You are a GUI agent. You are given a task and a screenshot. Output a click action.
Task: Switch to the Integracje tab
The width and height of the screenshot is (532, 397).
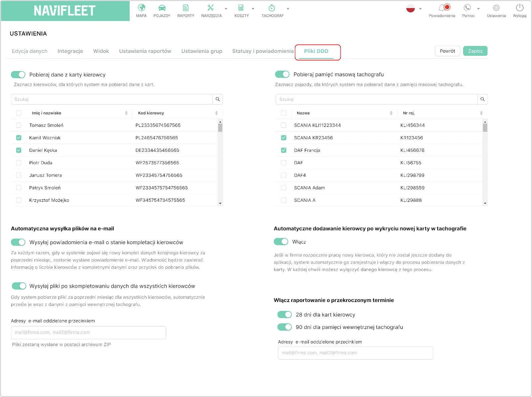pyautogui.click(x=70, y=51)
